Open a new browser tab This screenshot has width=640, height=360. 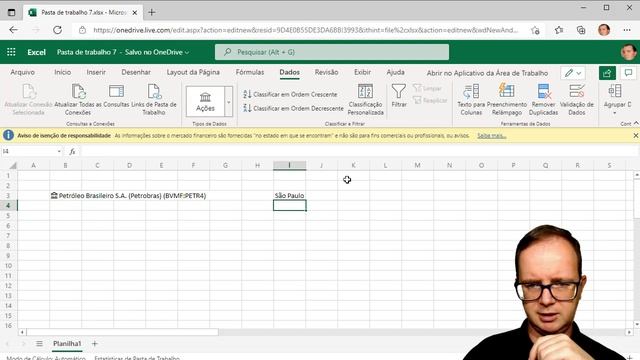tap(152, 12)
